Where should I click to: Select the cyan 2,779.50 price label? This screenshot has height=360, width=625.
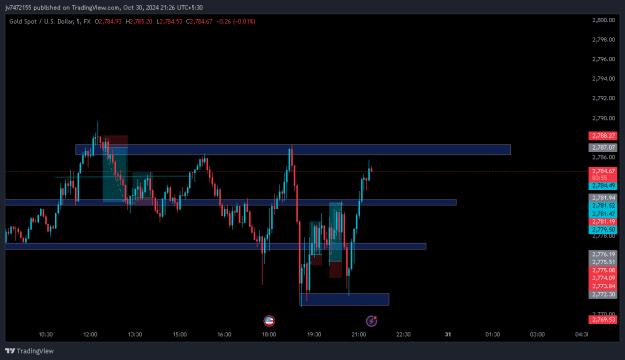tap(603, 230)
